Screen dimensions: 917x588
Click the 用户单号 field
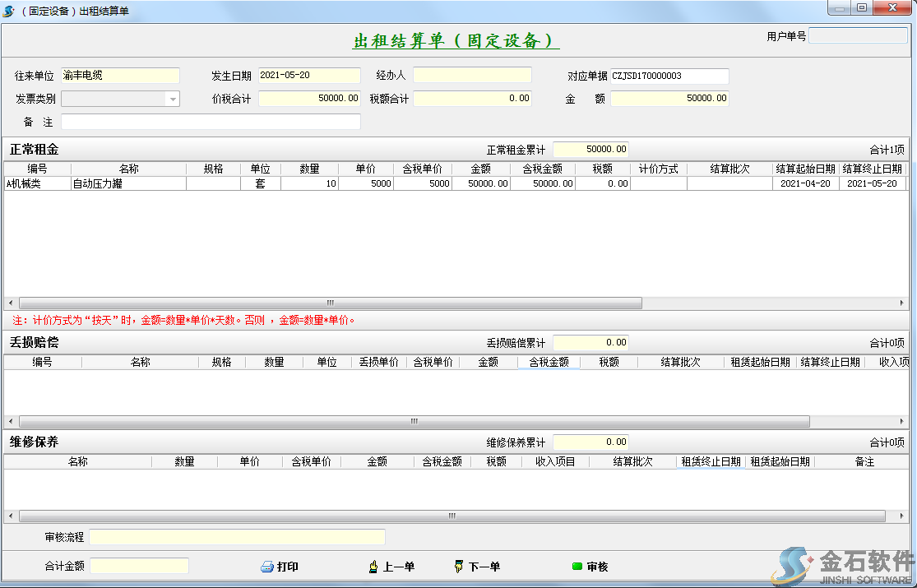858,36
